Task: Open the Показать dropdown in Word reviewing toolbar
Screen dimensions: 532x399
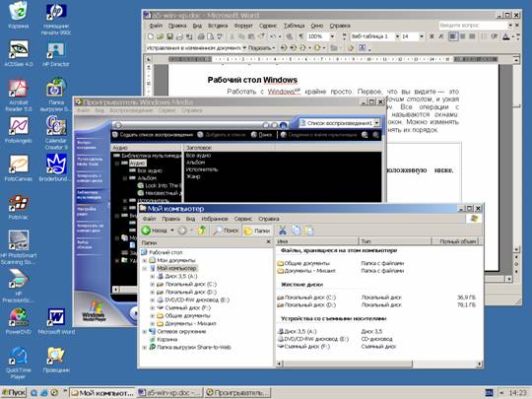Action: (261, 48)
